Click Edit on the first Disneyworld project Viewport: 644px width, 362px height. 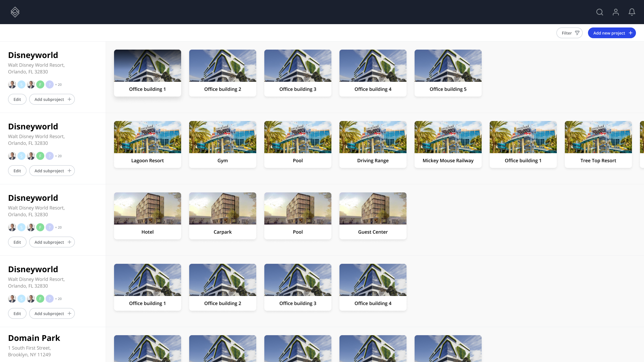tap(17, 99)
